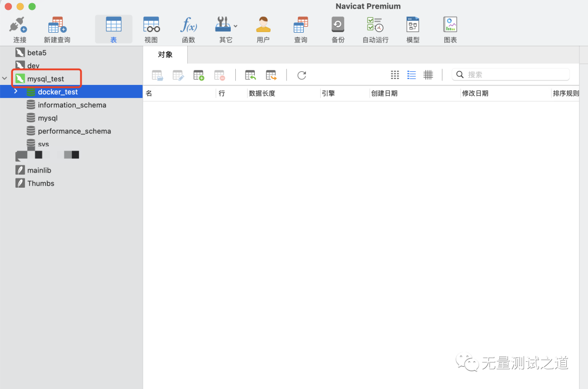This screenshot has width=588, height=389.
Task: Select the Thumbs SQLite connection
Action: (71, 183)
